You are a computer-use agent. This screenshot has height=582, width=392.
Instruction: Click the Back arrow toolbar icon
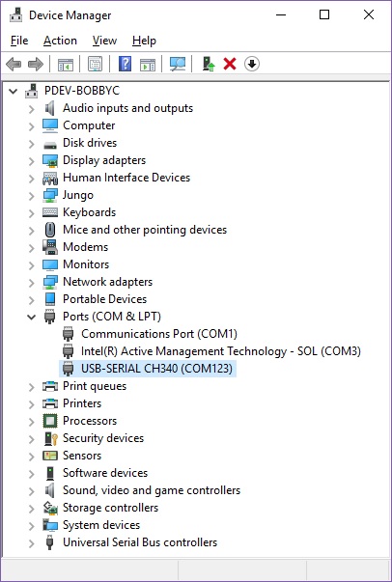coord(14,65)
